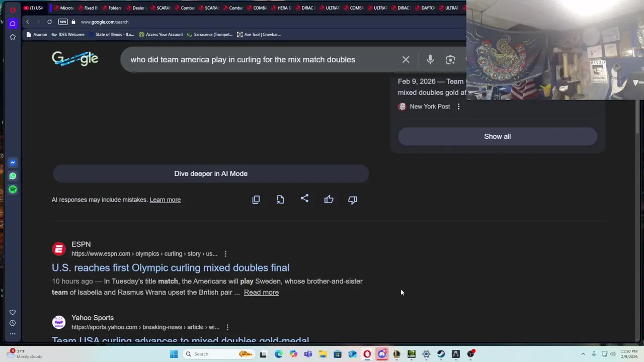Open Opera sidebar bookmarks heart icon

13,312
